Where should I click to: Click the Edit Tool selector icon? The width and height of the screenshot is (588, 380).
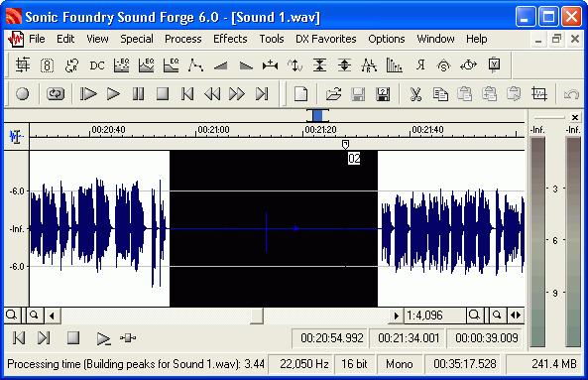coord(16,137)
